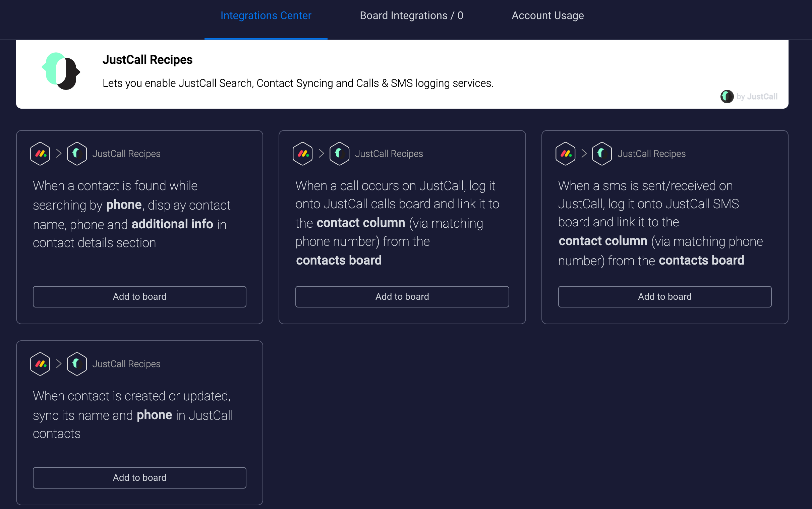Image resolution: width=812 pixels, height=509 pixels.
Task: Click the arrow chevron in the SMS logging recipe header
Action: 584,154
